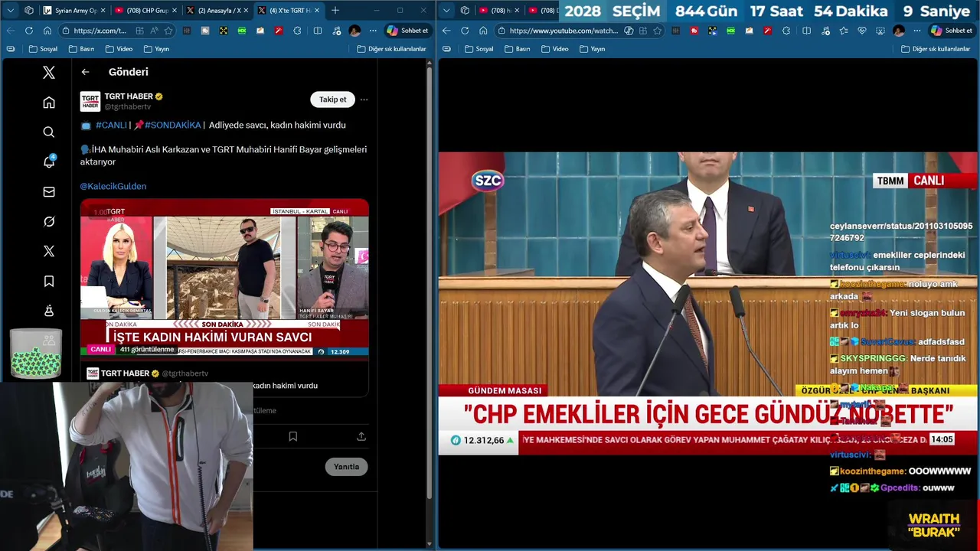Click Home icon in YouTube browser window
Screen dimensions: 980x551
pos(483,31)
